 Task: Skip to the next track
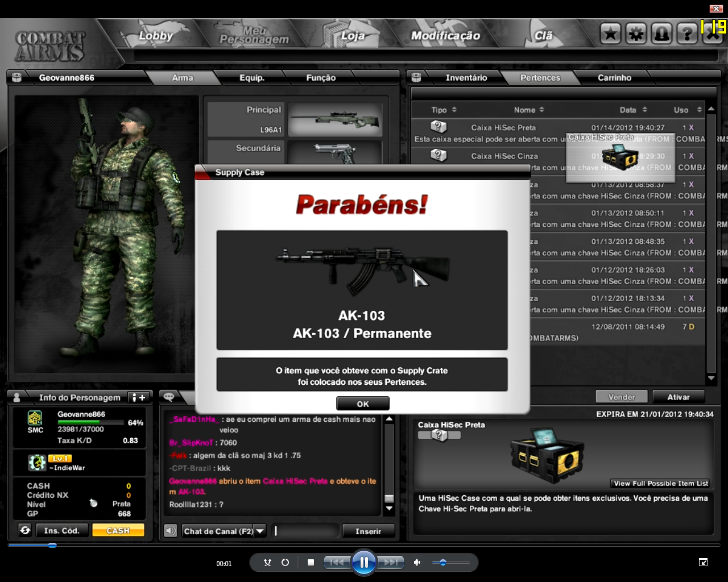(390, 562)
